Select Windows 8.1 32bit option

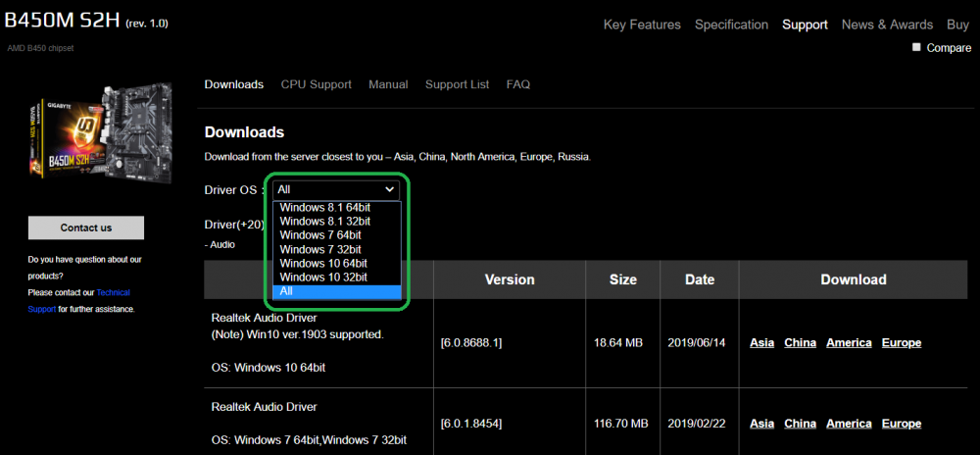[337, 222]
